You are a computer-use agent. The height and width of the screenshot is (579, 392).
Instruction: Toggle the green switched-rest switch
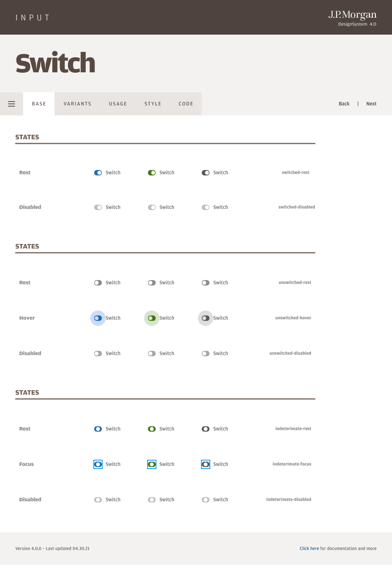tap(152, 173)
